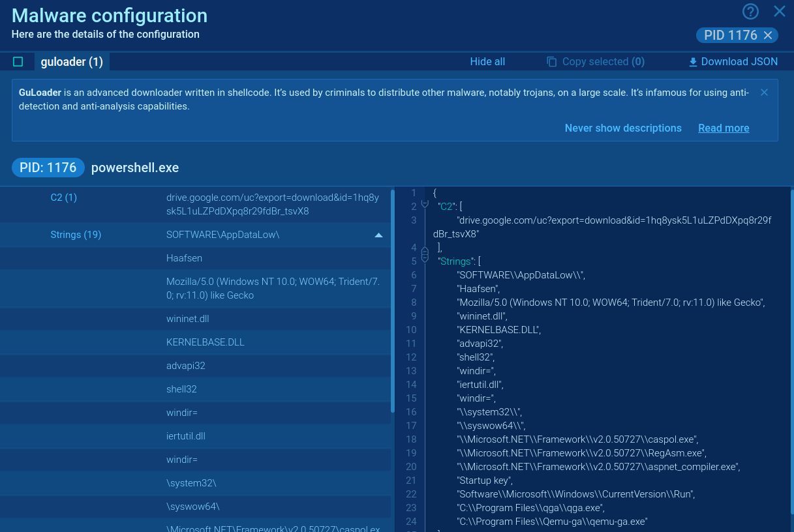Select the Haafsen string entry
This screenshot has width=794, height=532.
tap(184, 258)
